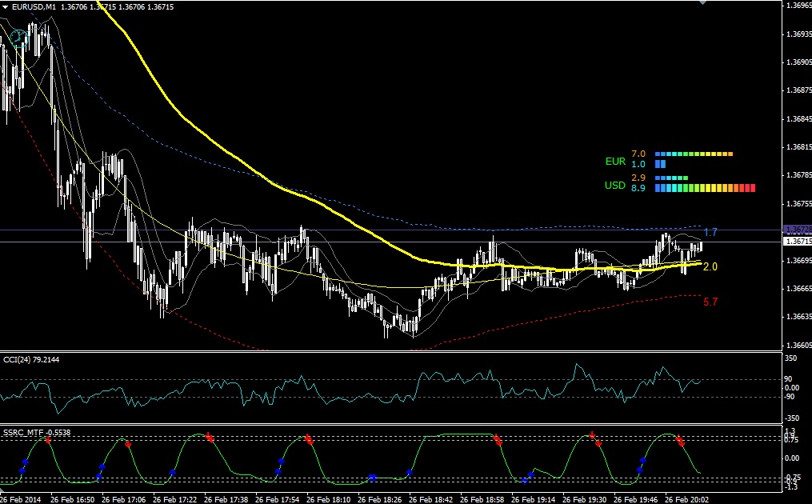Click the green USD currency label
Image resolution: width=812 pixels, height=504 pixels.
615,185
